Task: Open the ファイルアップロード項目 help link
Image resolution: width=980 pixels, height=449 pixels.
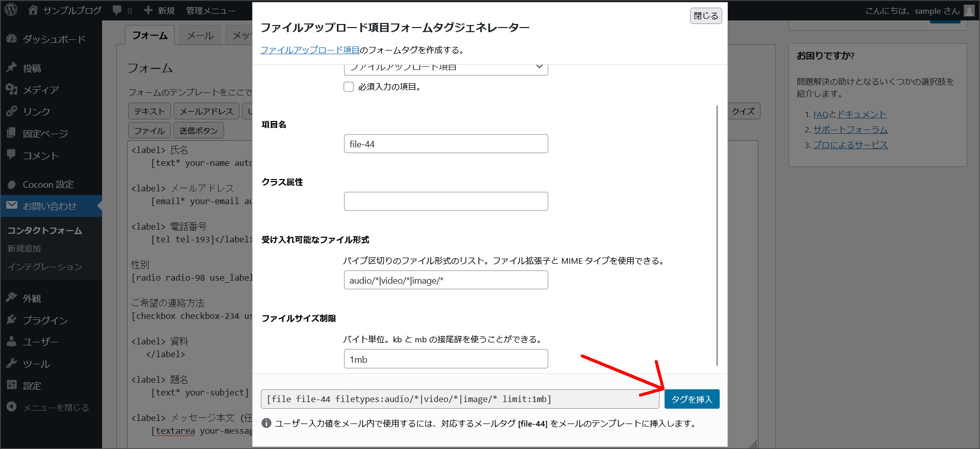Action: [x=310, y=50]
